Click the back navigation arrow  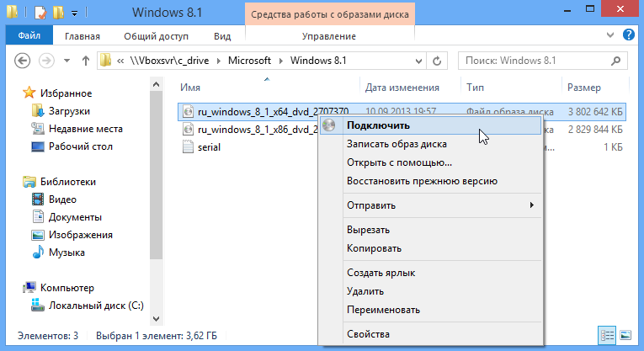(x=24, y=61)
